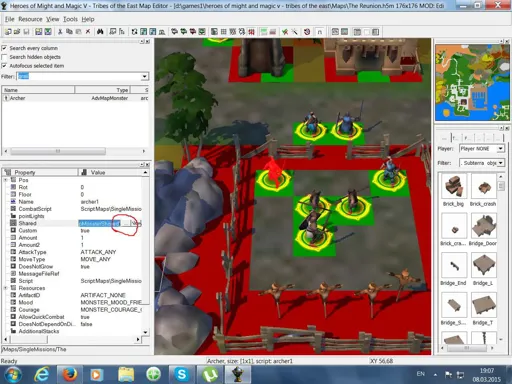Click the object palette scroll up arrow
Image resolution: width=512 pixels, height=384 pixels.
pos(501,177)
